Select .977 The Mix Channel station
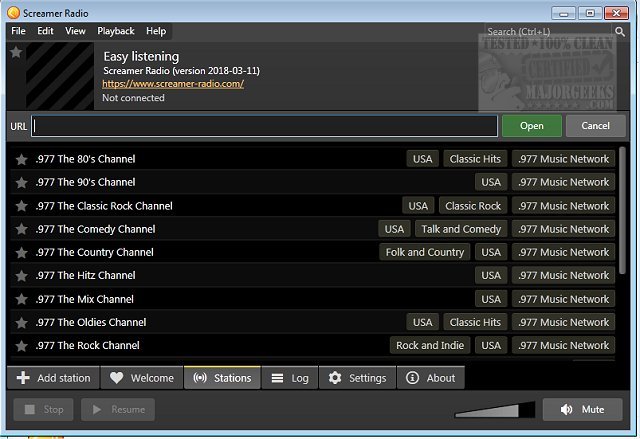640x439 pixels. (x=312, y=299)
